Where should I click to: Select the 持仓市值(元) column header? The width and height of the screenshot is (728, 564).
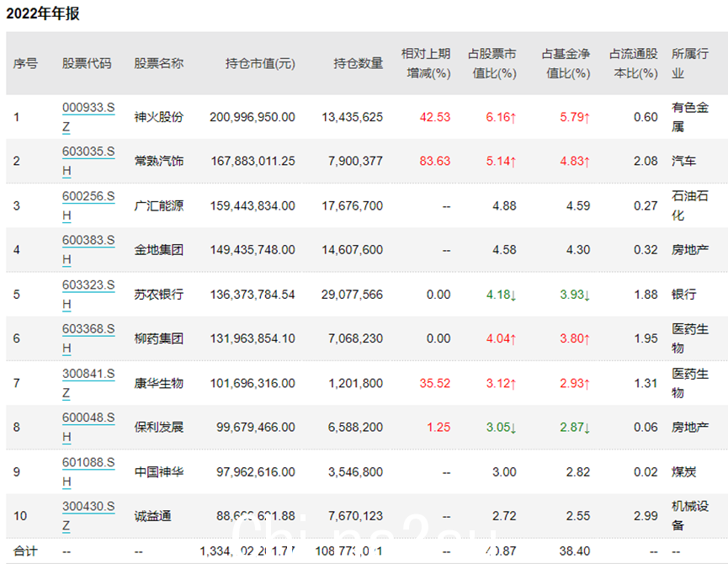[260, 63]
